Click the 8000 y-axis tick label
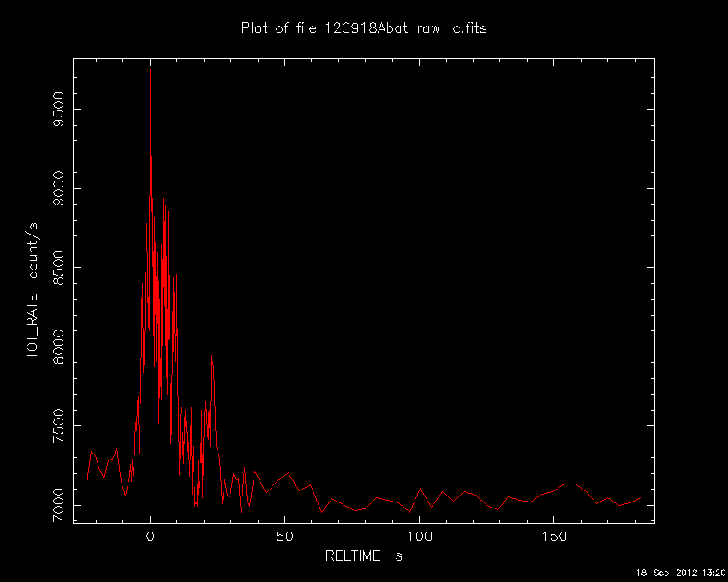The width and height of the screenshot is (728, 582). [59, 347]
